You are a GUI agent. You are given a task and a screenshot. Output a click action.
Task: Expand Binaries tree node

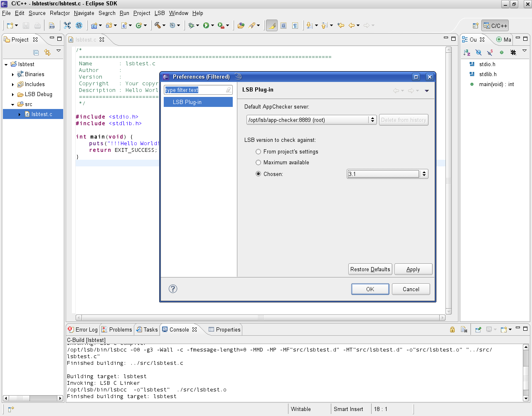(13, 74)
